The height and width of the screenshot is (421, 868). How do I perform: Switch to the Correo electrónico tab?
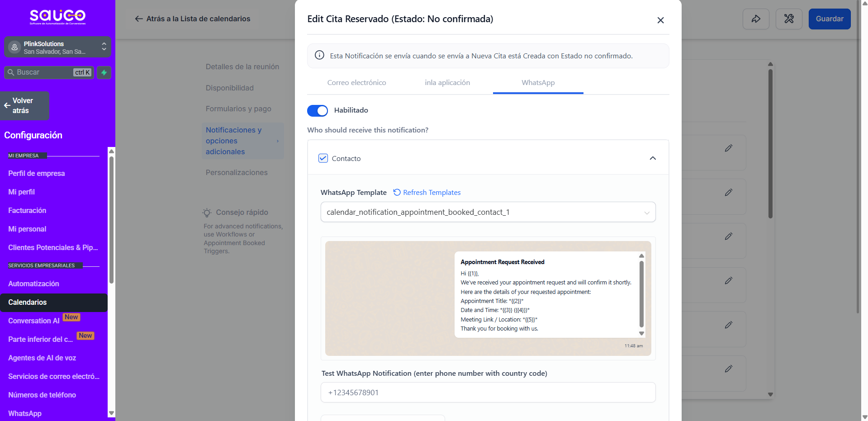point(356,83)
